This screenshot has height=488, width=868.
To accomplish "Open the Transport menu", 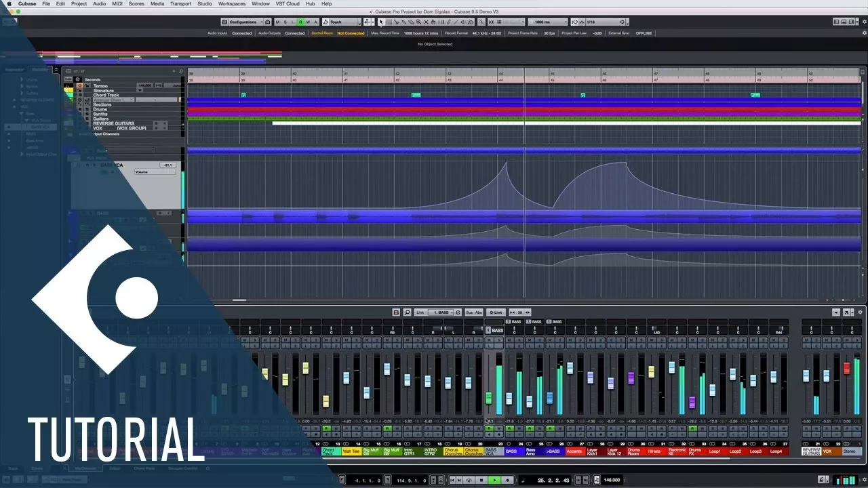I will (x=180, y=3).
